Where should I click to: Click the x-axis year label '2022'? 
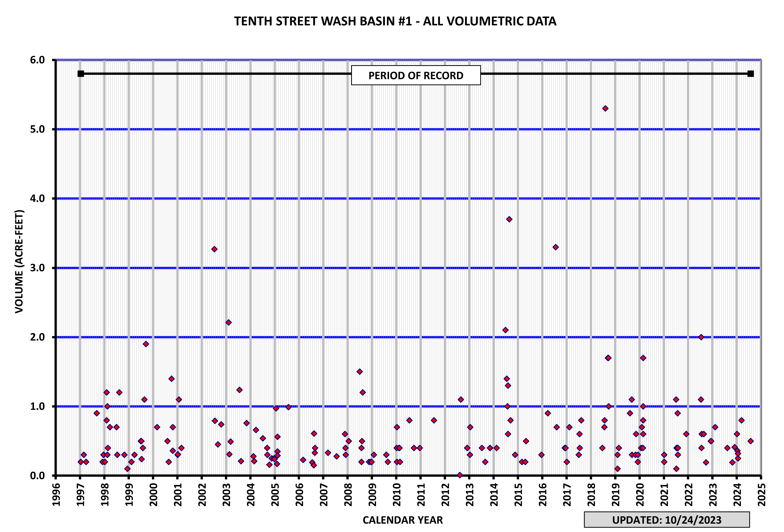pos(688,494)
